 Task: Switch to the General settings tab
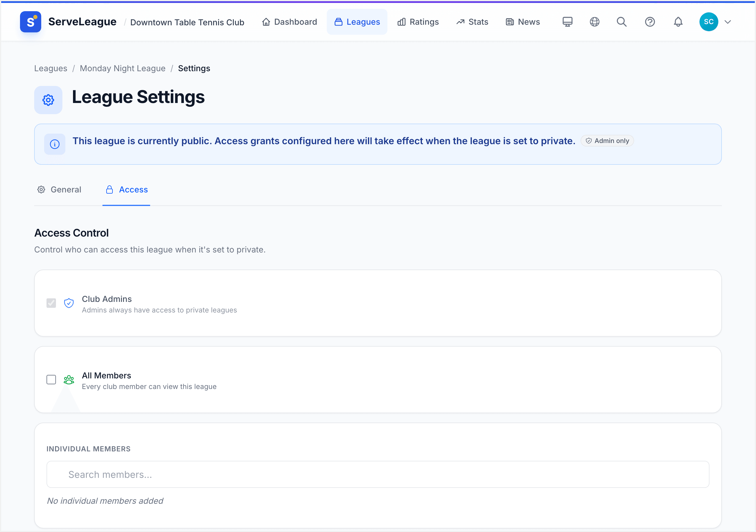click(59, 189)
